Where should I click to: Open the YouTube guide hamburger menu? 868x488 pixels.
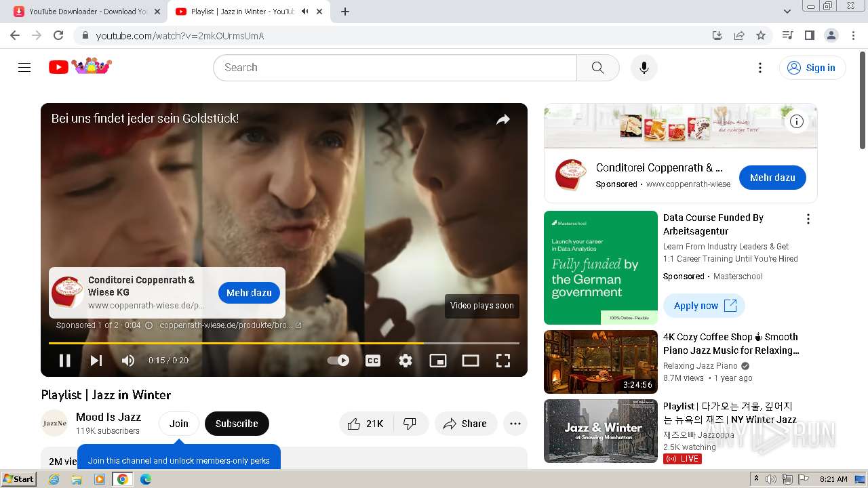pos(24,67)
